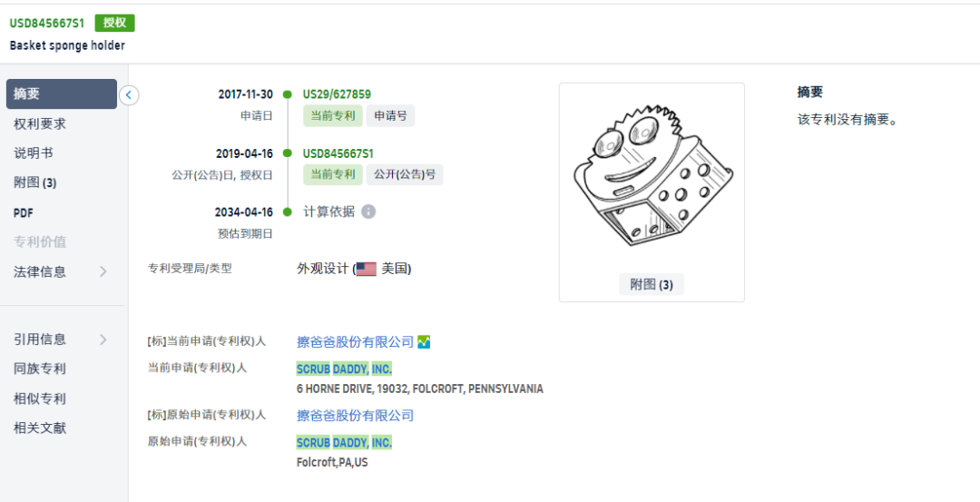Open the PDF sidebar item

tap(23, 213)
